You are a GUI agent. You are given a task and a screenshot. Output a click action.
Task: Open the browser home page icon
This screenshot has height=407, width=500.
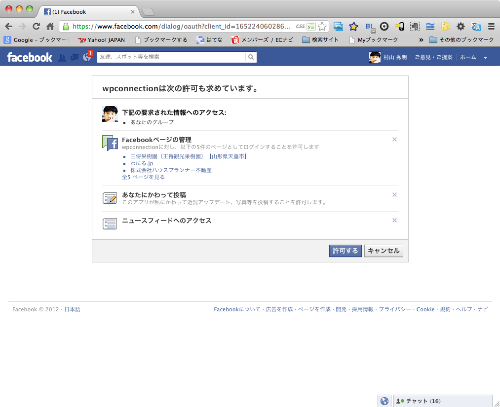[x=50, y=26]
